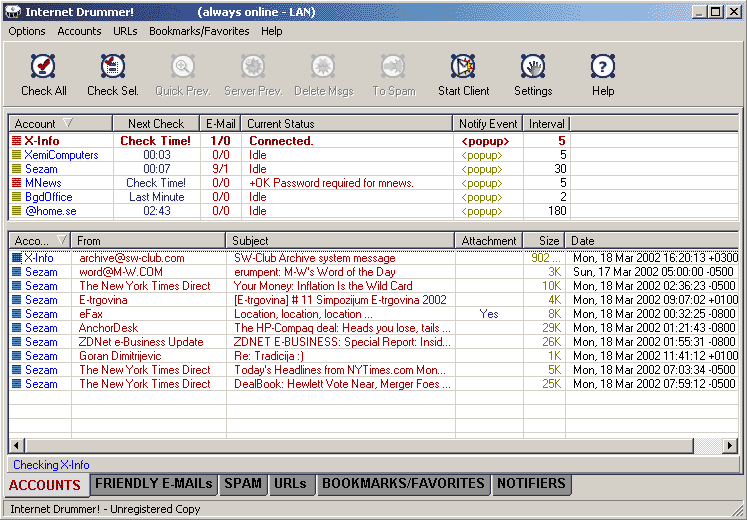
Task: Click the Delete Msgs toolbar icon
Action: [323, 66]
